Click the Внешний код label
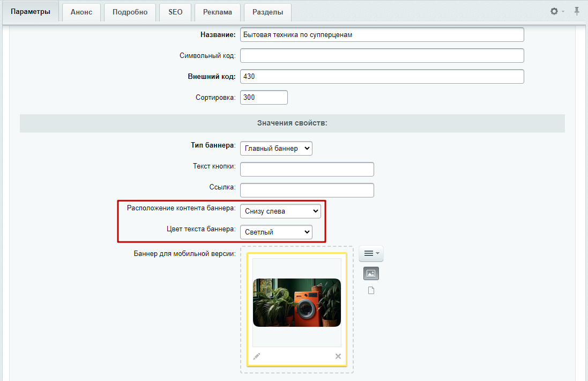The image size is (588, 381). (212, 77)
